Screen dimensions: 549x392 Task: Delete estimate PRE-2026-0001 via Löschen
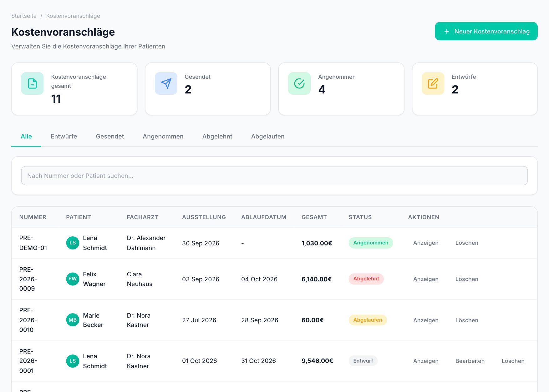pyautogui.click(x=513, y=361)
